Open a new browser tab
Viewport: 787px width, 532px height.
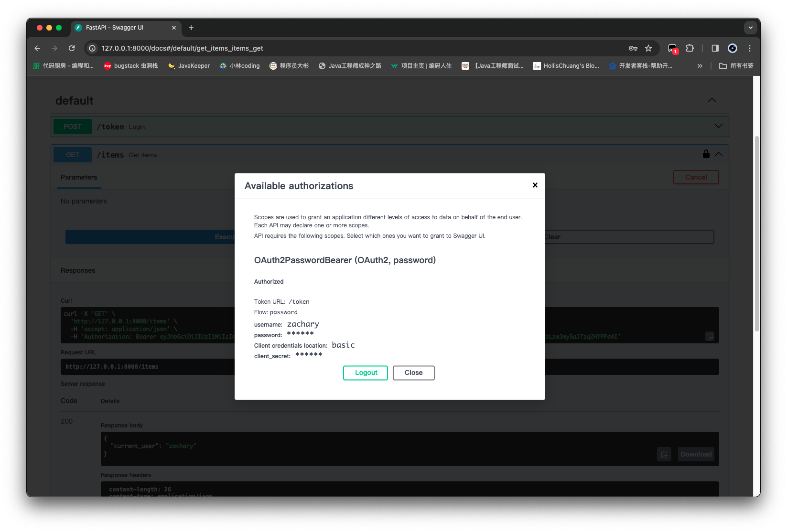[x=191, y=28]
